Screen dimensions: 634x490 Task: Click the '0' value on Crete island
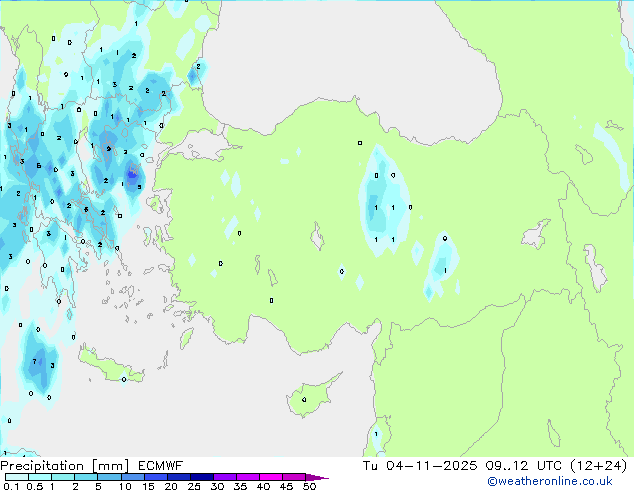124,379
